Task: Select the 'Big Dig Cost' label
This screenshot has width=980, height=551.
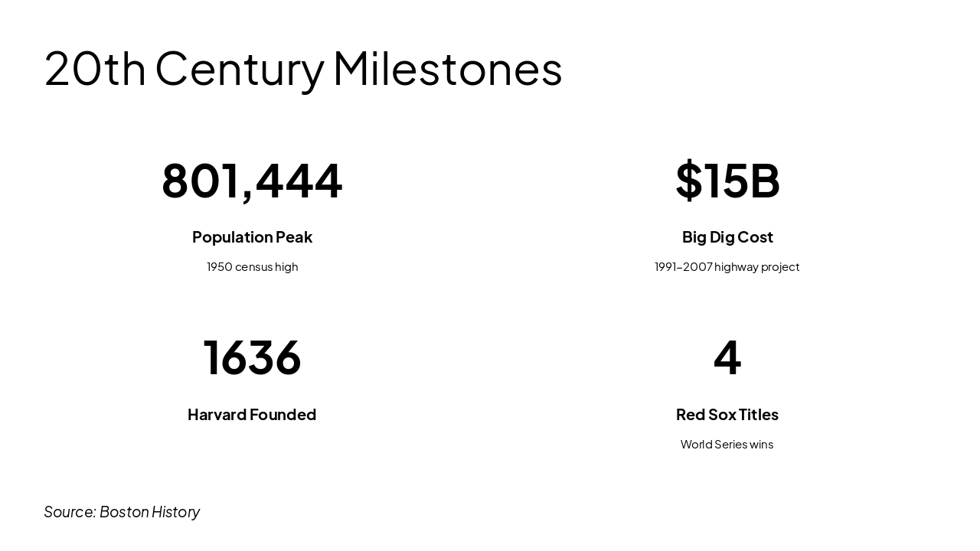Action: coord(727,237)
